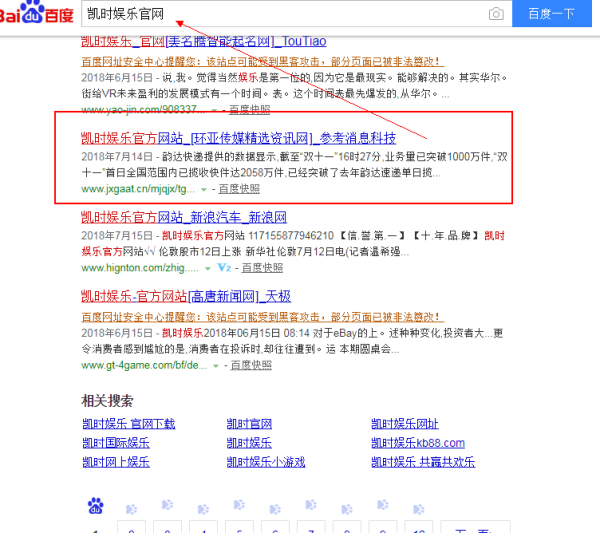Open 百度快照 for the www.yao-jin.com result
Screen dimensions: 600x533
click(x=249, y=110)
